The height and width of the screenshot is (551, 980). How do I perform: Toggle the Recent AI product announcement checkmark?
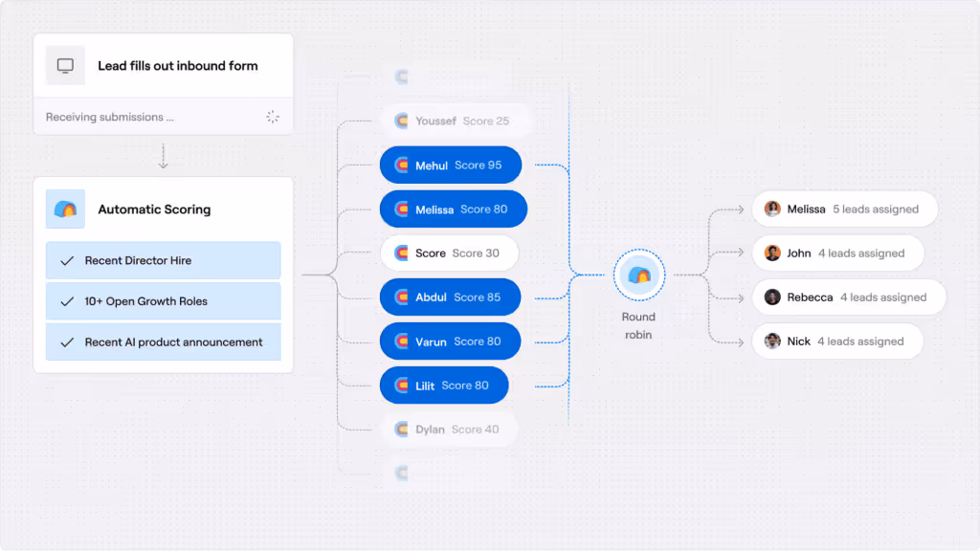pyautogui.click(x=66, y=342)
